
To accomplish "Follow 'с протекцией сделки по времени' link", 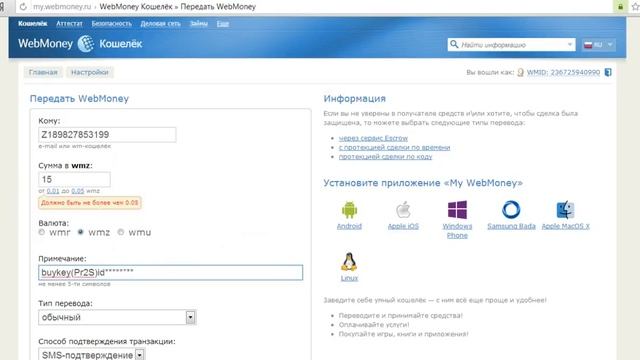I will 394,147.
